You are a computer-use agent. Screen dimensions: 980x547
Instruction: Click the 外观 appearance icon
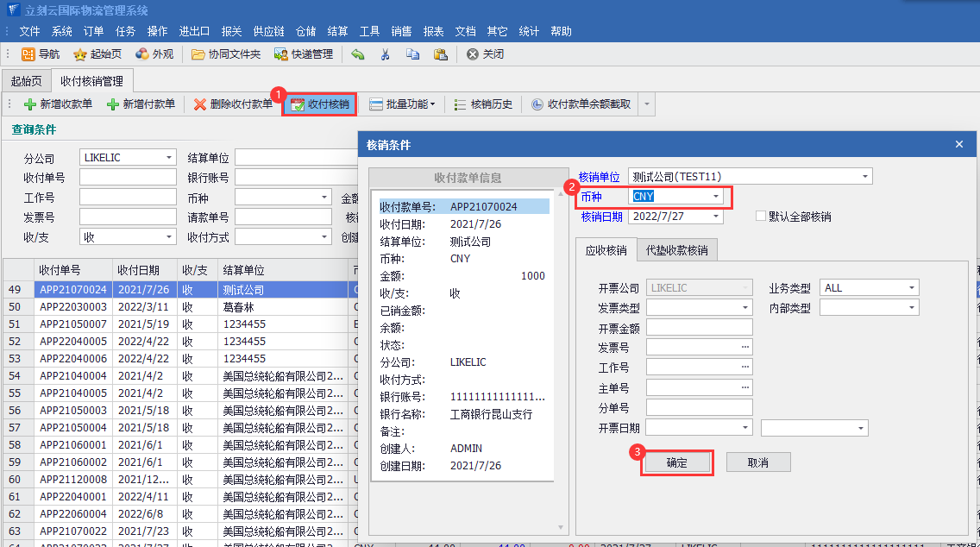(142, 53)
